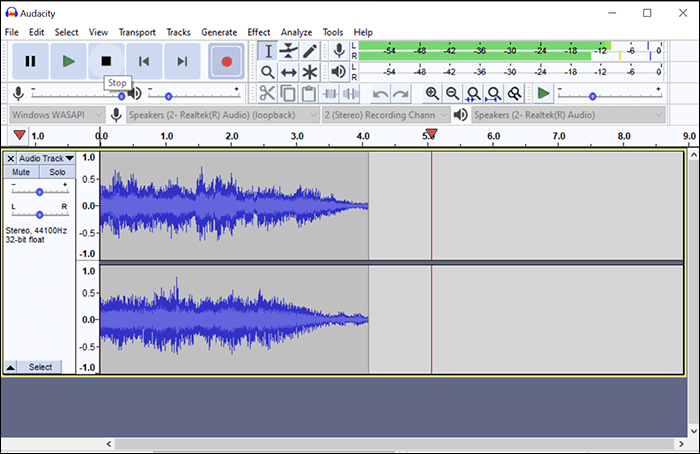Click the Stop playback button

[x=106, y=61]
